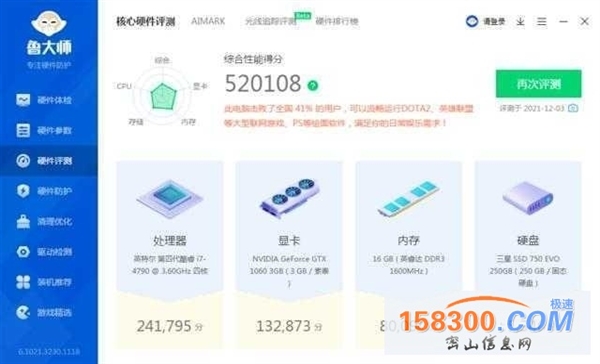Select the 硬件评测 sidebar item
The image size is (600, 364).
point(49,161)
